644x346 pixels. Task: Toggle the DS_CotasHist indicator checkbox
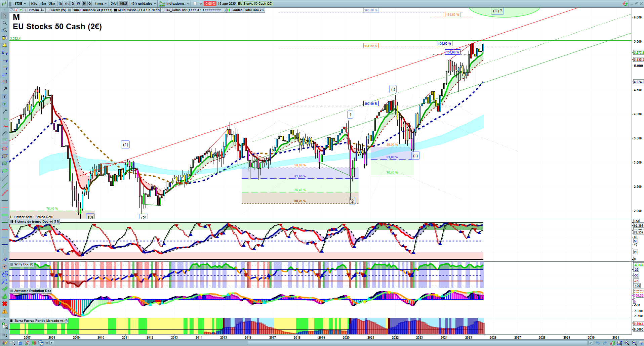[x=163, y=10]
